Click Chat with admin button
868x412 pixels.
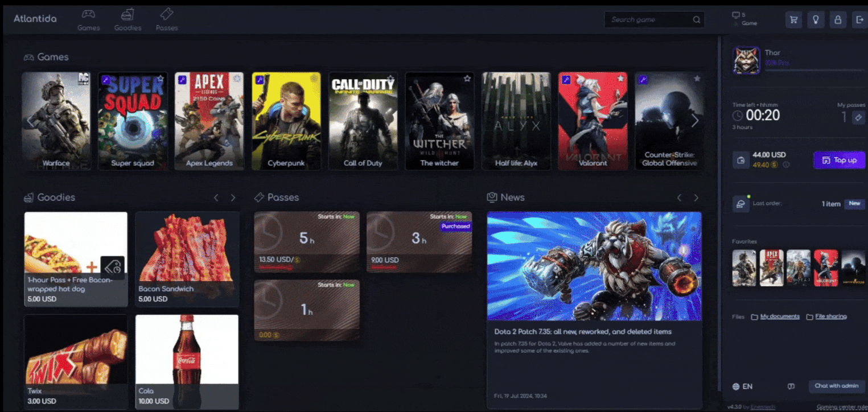coord(836,386)
